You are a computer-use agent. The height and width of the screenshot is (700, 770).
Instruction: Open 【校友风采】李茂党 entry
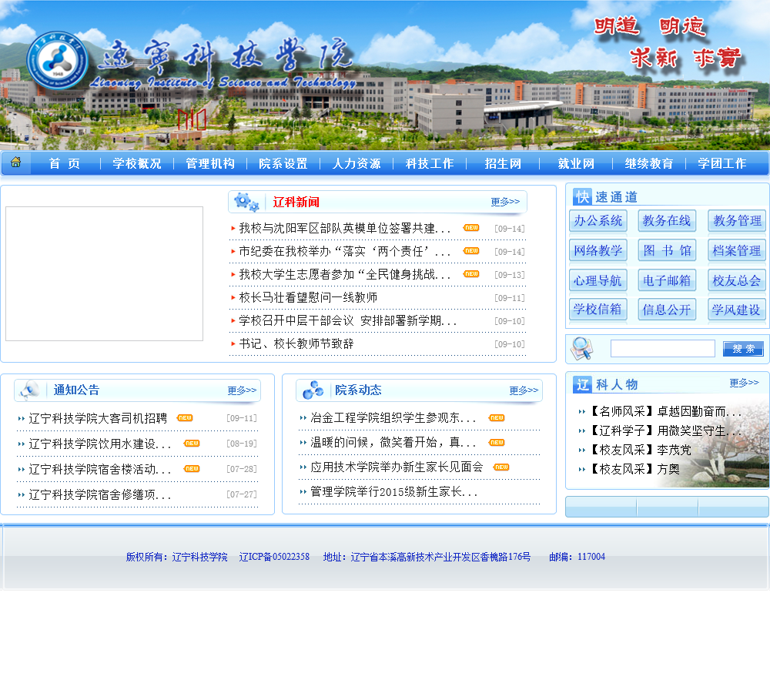click(x=639, y=450)
